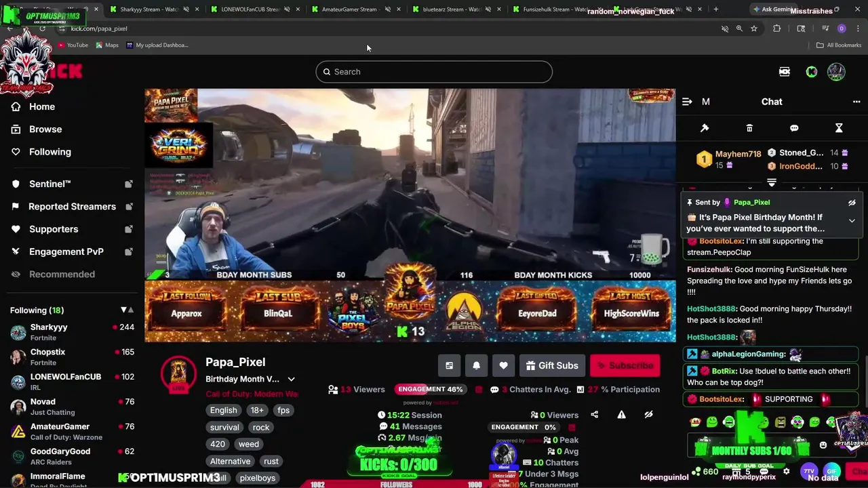Hide the pinned message with the eye-slash icon

point(852,203)
